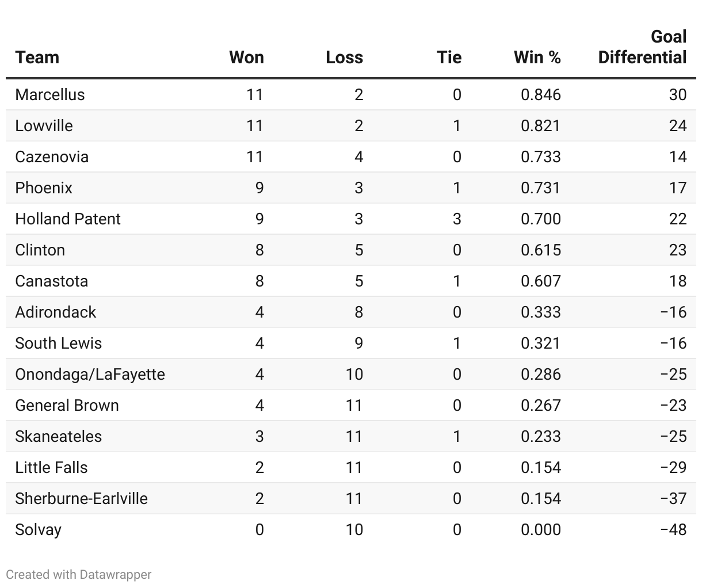The height and width of the screenshot is (588, 702).
Task: Select the Marcellus team name
Action: (x=50, y=95)
